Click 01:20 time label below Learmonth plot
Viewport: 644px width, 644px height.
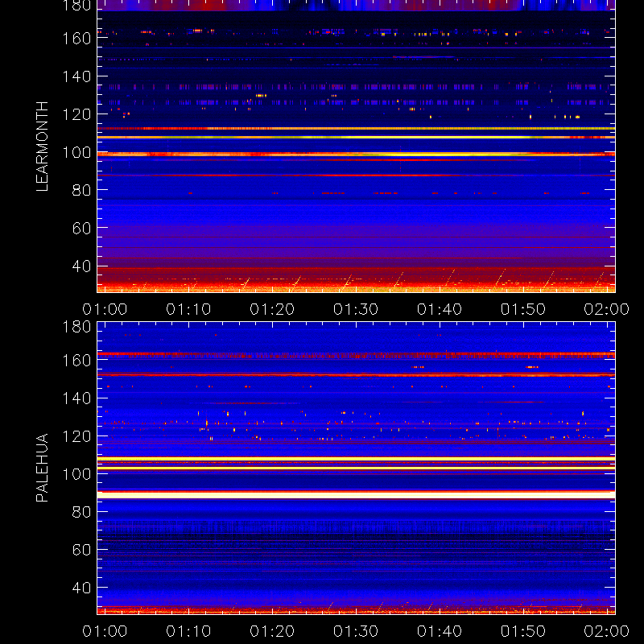coord(272,309)
